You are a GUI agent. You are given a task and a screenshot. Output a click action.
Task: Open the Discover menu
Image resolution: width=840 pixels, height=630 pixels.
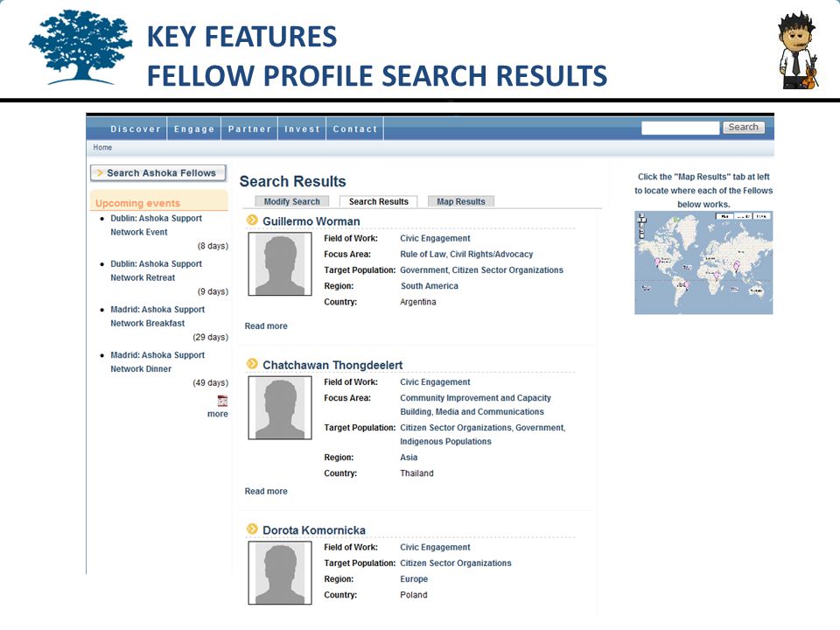pos(136,129)
